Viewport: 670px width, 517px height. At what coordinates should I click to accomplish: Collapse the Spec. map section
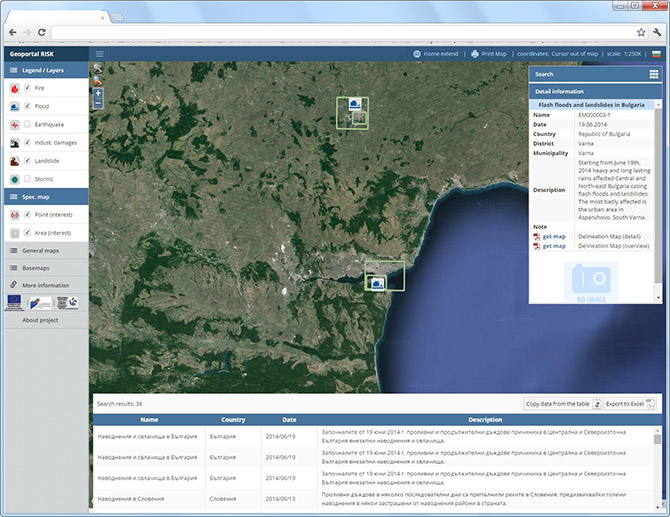[46, 197]
